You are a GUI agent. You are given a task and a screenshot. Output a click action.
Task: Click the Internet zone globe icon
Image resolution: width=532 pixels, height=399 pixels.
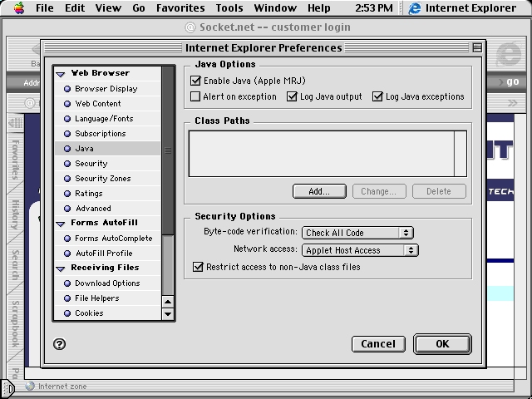point(30,386)
